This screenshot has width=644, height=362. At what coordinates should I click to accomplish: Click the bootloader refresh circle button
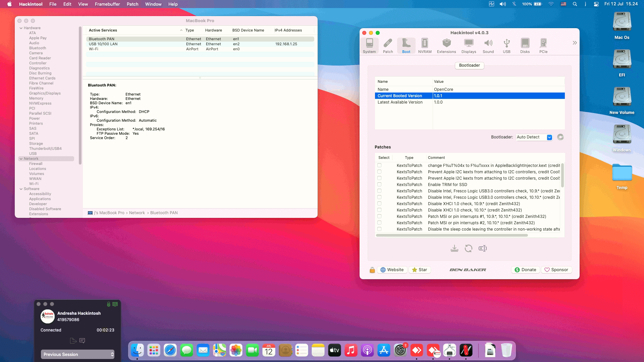(x=560, y=137)
